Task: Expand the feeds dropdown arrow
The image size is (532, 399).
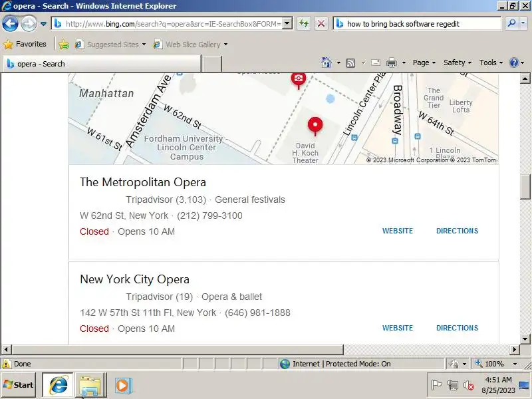Action: click(x=363, y=63)
